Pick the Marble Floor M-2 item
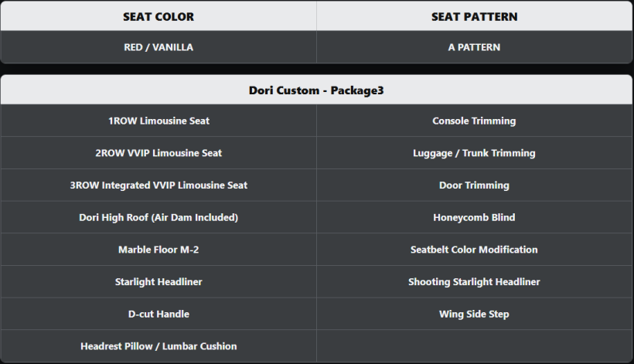Viewport: 634px width, 364px height. [158, 250]
